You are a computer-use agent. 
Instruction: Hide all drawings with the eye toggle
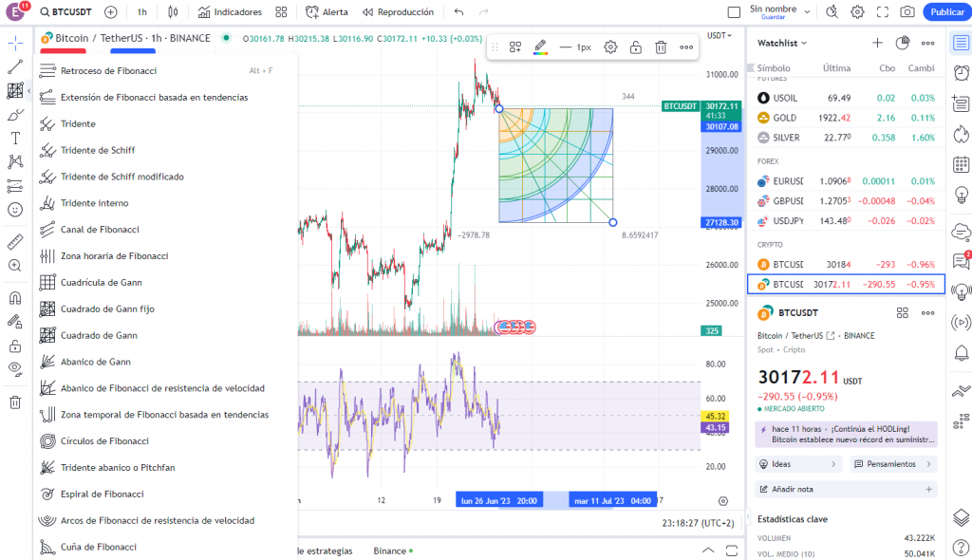tap(14, 369)
